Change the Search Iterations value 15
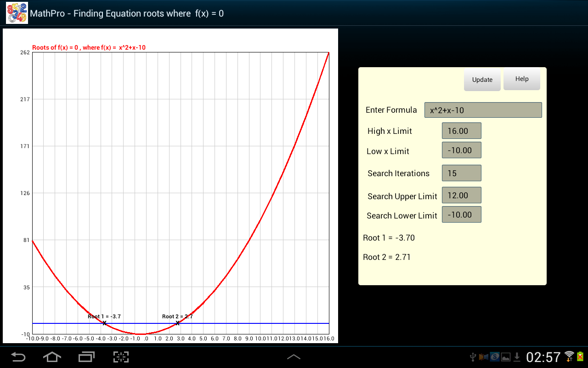588x368 pixels. 462,173
